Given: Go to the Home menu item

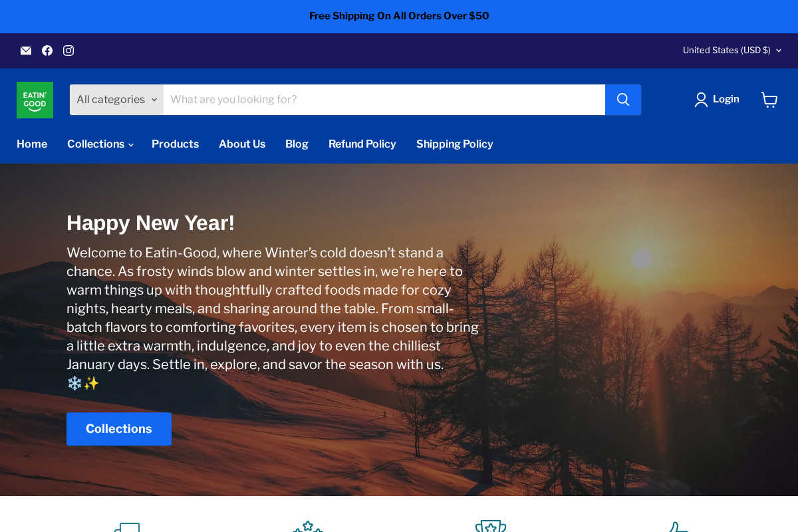Looking at the screenshot, I should point(32,144).
